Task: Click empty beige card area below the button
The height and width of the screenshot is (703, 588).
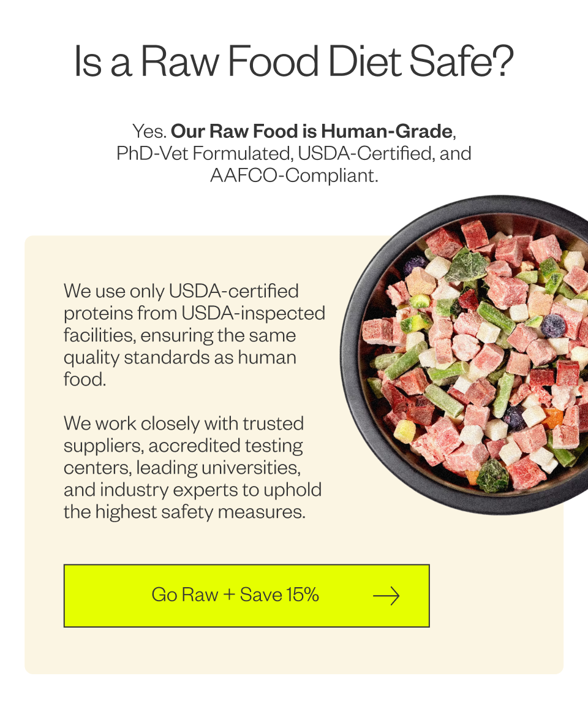Action: coord(293,650)
